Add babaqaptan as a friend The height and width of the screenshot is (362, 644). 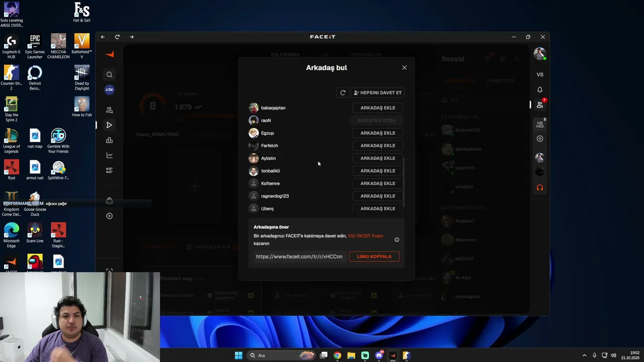pyautogui.click(x=377, y=108)
